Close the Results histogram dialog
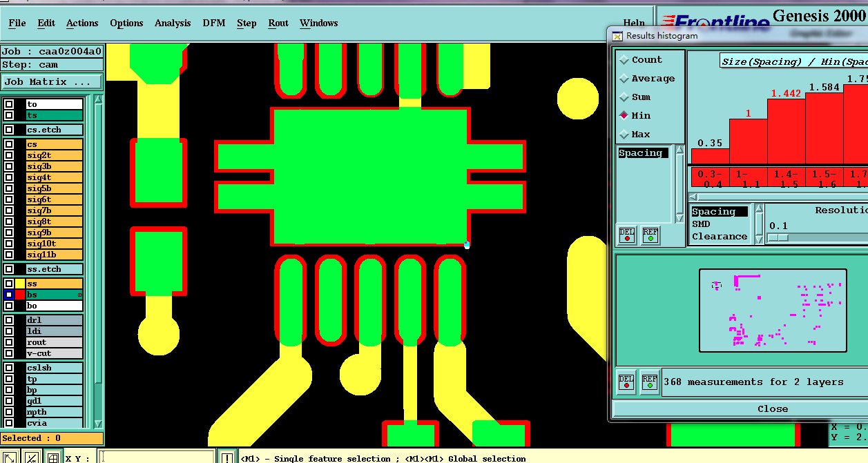 tap(773, 408)
